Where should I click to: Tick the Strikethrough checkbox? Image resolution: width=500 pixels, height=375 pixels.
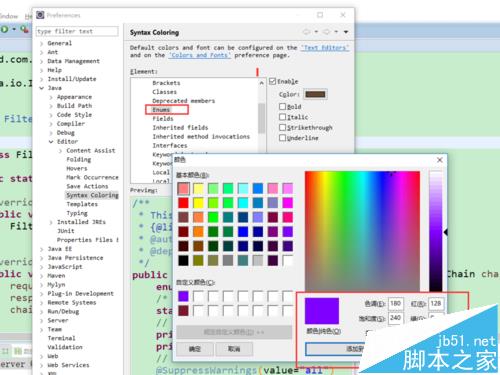[x=282, y=127]
